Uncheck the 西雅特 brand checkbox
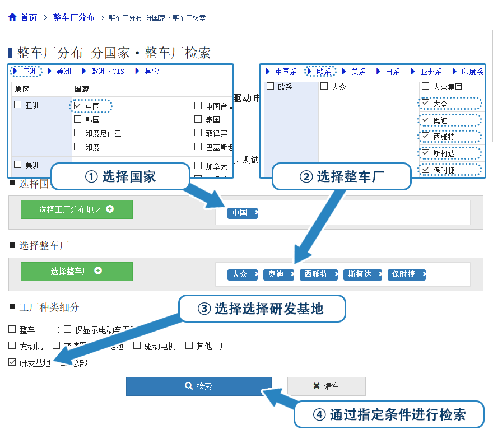 (426, 136)
